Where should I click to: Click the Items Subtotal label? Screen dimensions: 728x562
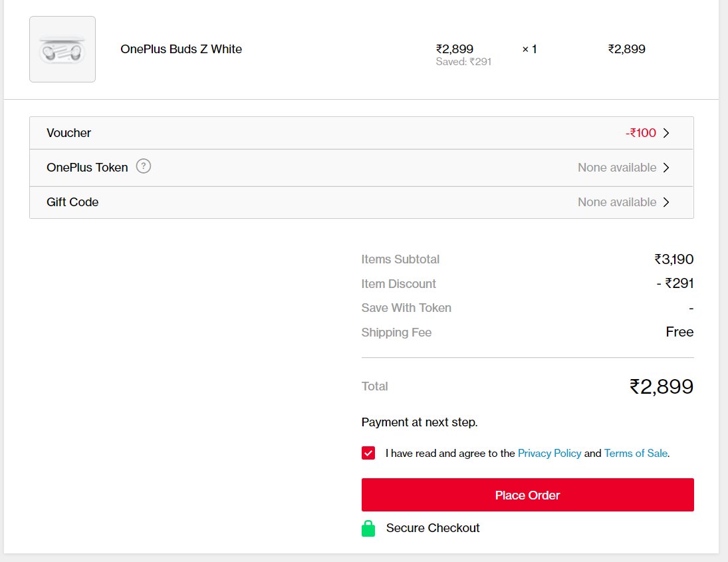[400, 259]
